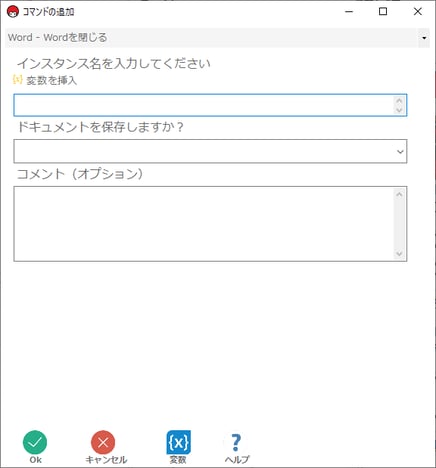Minimize the コマンドの追加 window
The image size is (436, 468).
pos(349,12)
